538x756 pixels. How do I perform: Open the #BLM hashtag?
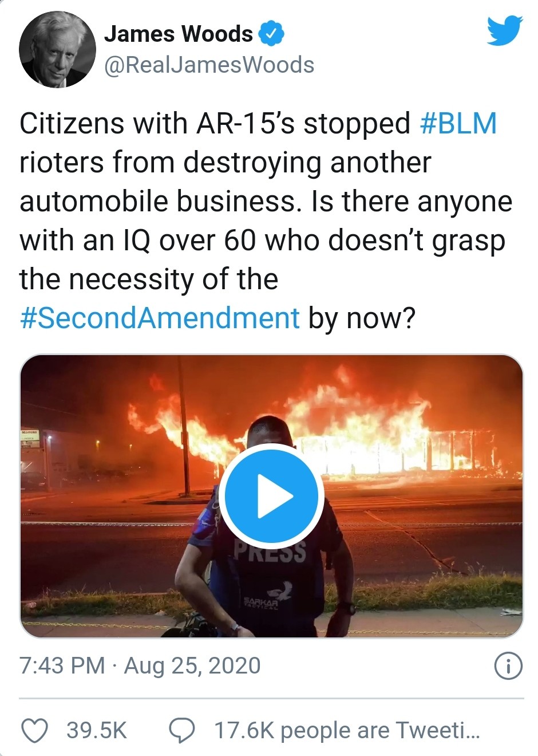click(458, 124)
